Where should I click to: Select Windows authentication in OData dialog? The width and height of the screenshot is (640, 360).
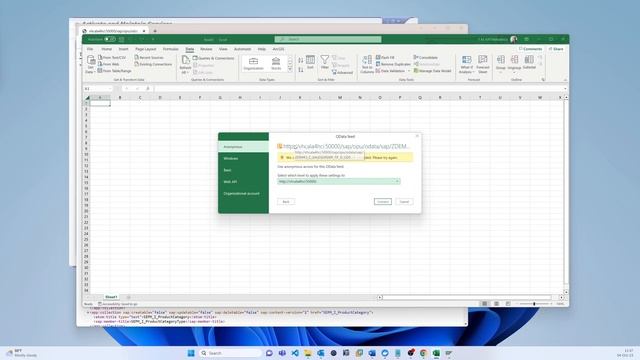click(x=243, y=158)
